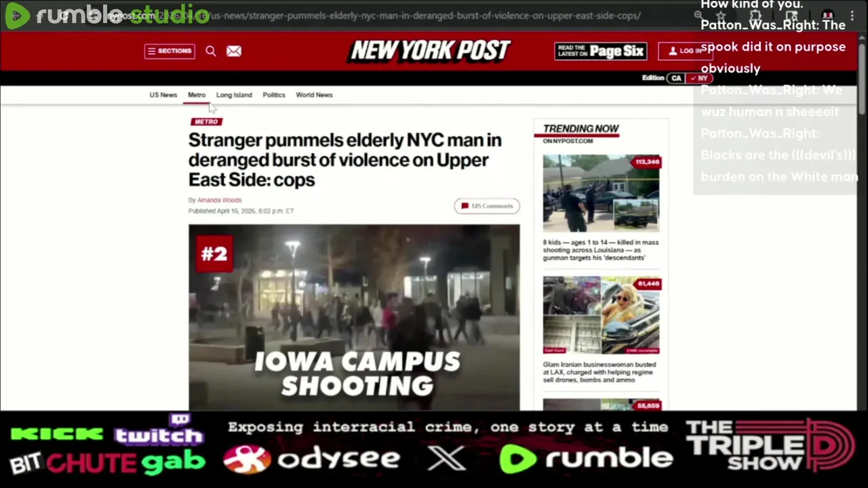Image resolution: width=868 pixels, height=488 pixels.
Task: Open the Glam Iranian businesswoman thumbnail
Action: [601, 316]
